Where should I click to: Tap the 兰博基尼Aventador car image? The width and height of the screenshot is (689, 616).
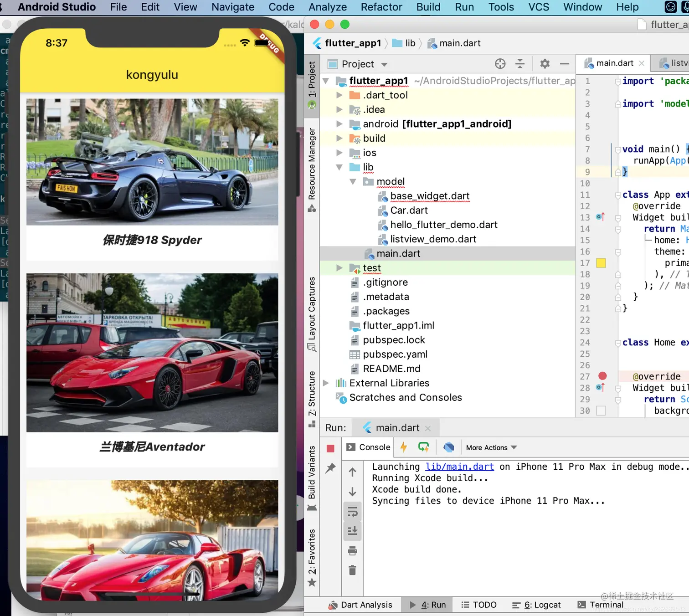point(152,353)
